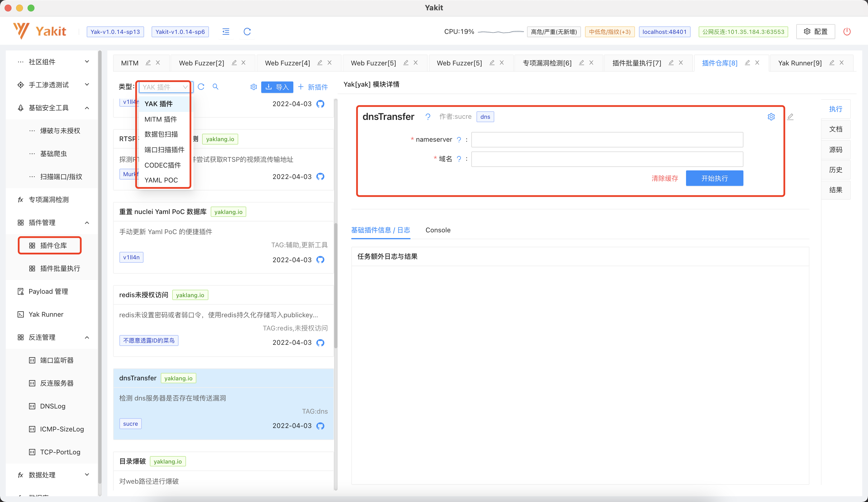The image size is (868, 502).
Task: Click gear icon in dnsTransfer detail panel
Action: click(x=771, y=117)
